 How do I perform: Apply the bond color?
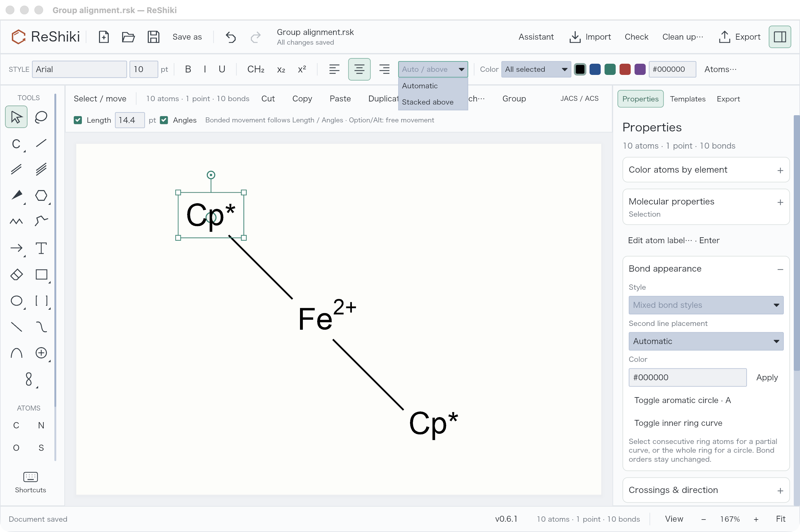(x=767, y=377)
